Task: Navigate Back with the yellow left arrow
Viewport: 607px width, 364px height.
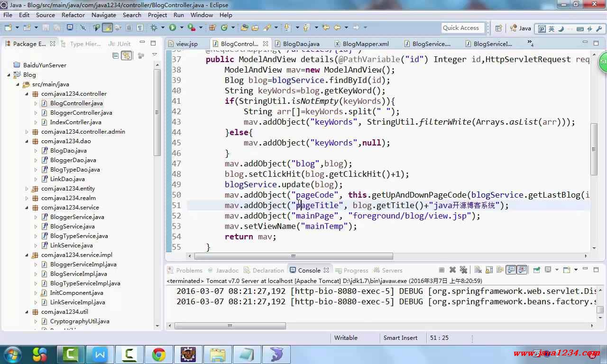Action: point(338,28)
